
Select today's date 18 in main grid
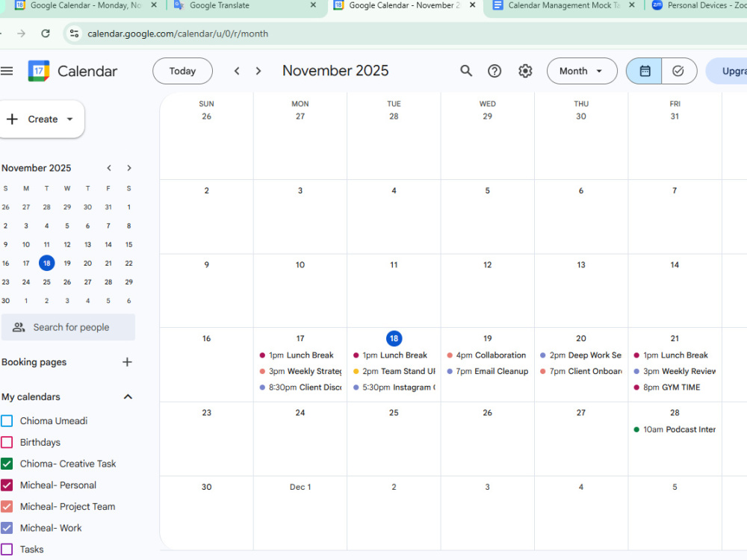pos(394,338)
